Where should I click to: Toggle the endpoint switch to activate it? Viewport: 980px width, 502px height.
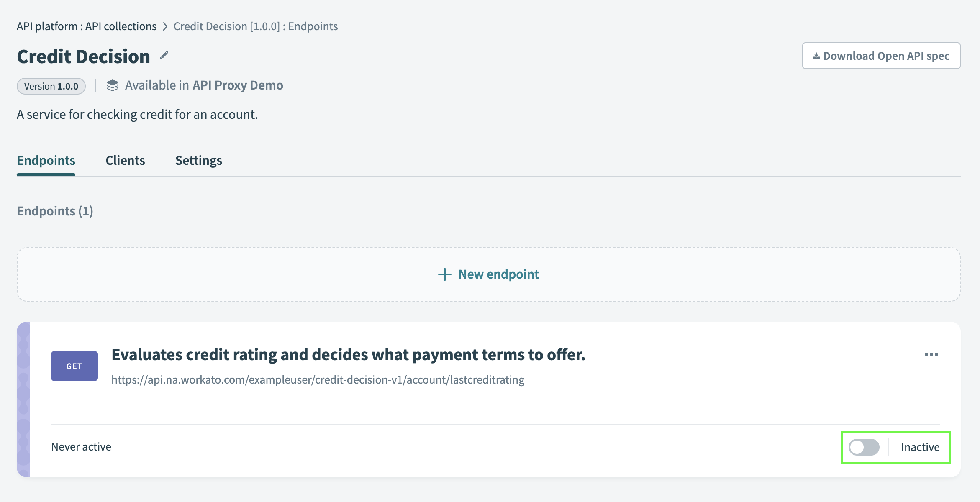[x=864, y=447]
